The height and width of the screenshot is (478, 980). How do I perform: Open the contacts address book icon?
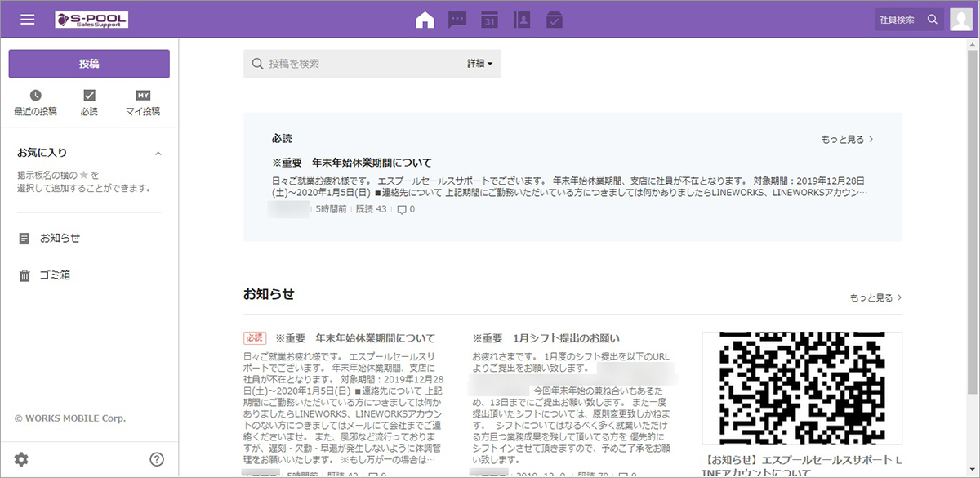[522, 20]
